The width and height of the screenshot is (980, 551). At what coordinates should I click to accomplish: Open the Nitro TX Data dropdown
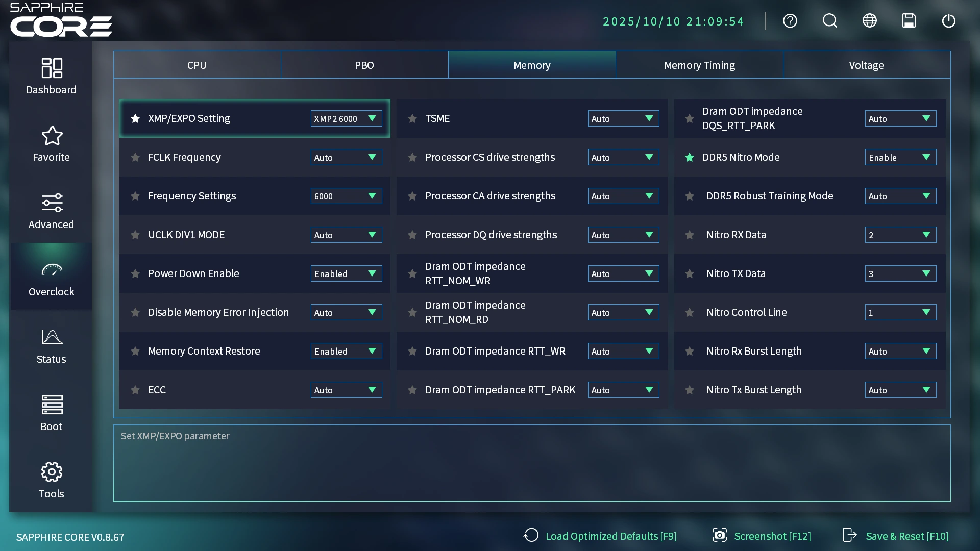coord(900,273)
